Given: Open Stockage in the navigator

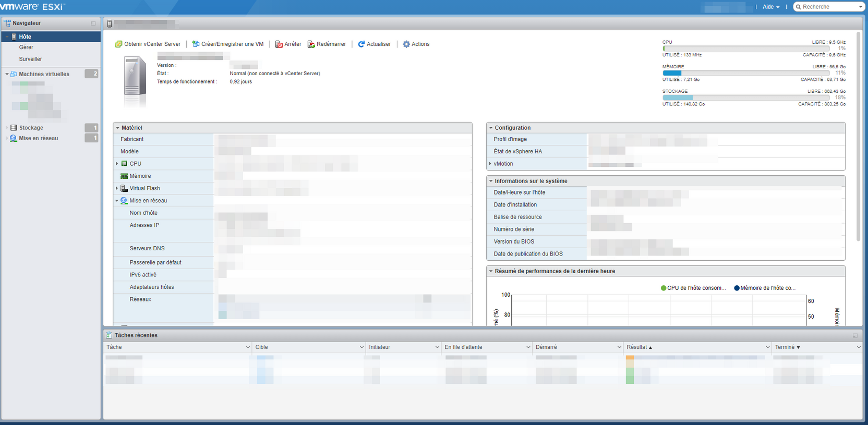Looking at the screenshot, I should tap(31, 128).
